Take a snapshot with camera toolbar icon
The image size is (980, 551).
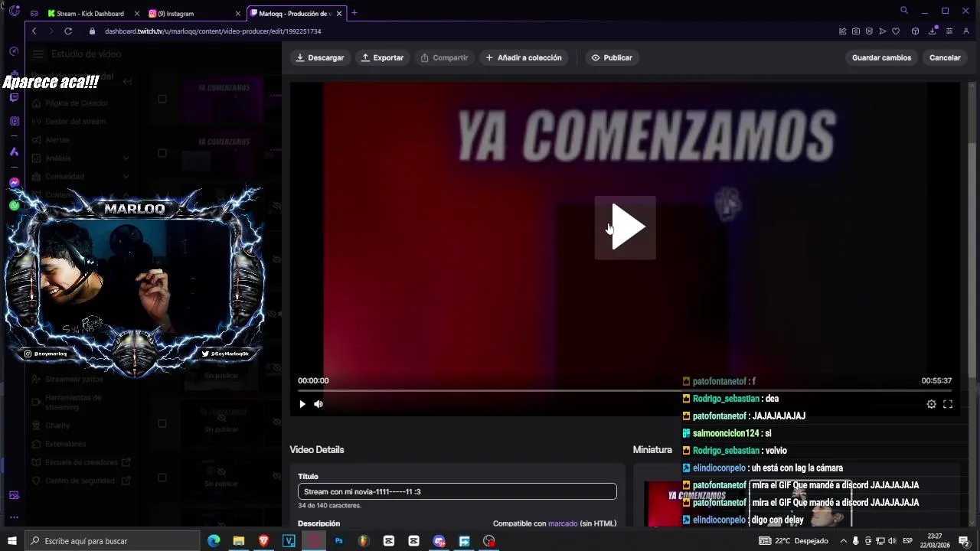point(856,31)
